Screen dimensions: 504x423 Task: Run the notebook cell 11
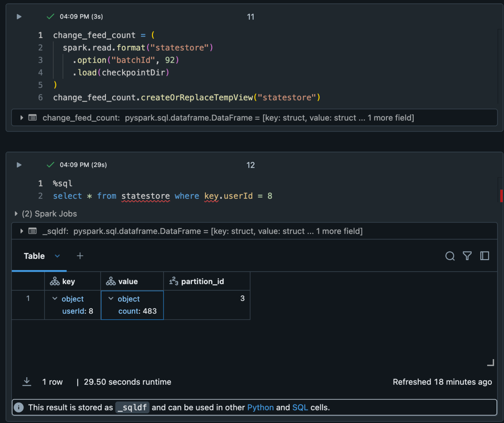[x=18, y=17]
